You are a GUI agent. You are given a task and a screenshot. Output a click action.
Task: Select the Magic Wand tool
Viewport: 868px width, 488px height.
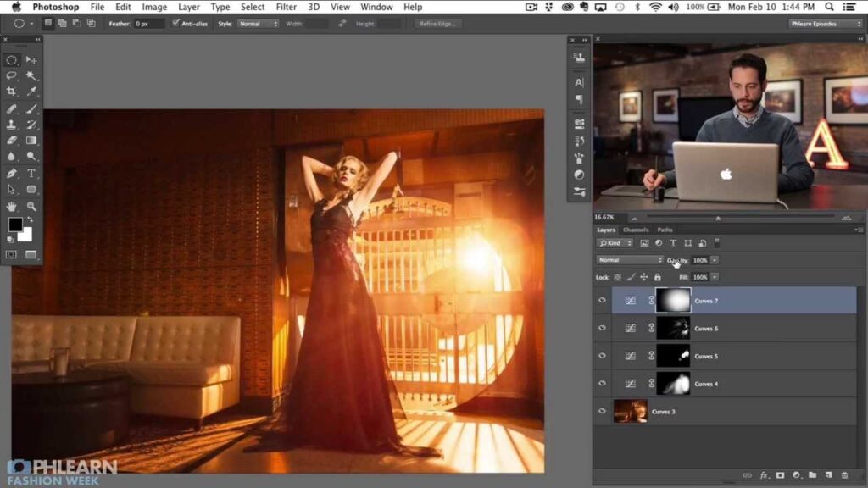[x=31, y=75]
